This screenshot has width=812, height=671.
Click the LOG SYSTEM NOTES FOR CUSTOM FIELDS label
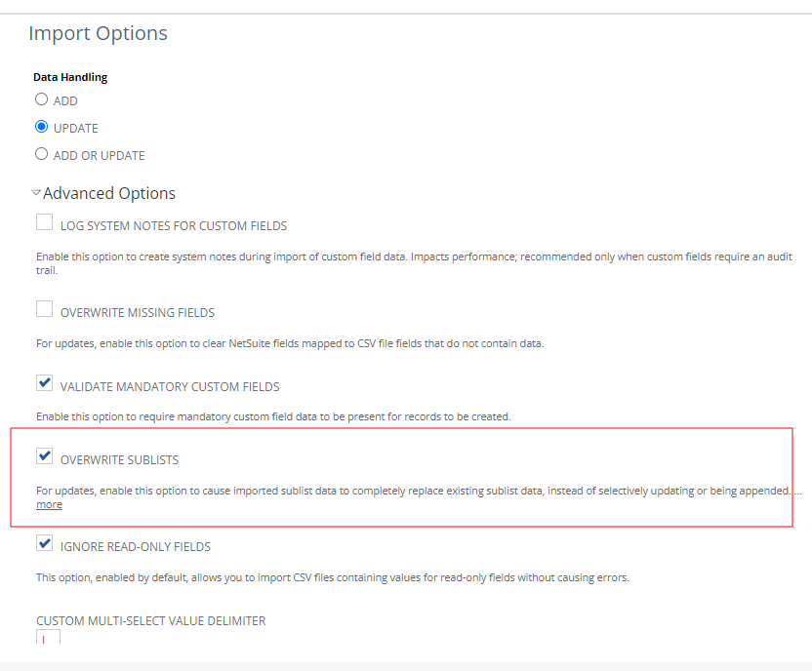(174, 226)
